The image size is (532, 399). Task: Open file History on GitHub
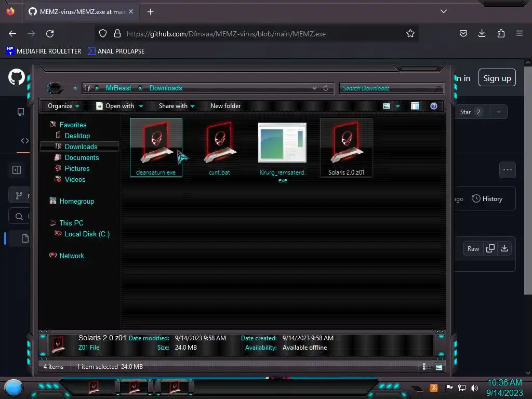click(x=487, y=199)
